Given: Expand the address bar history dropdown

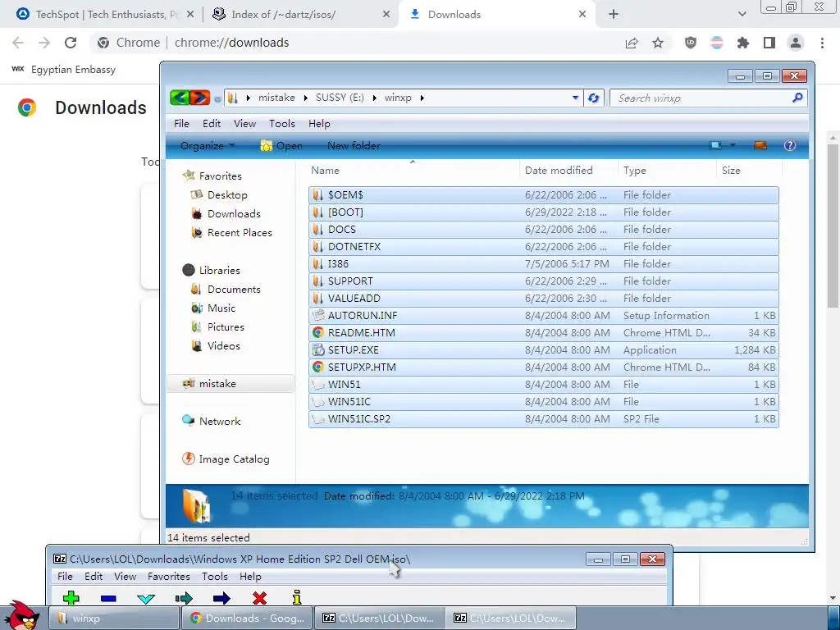Looking at the screenshot, I should point(575,98).
